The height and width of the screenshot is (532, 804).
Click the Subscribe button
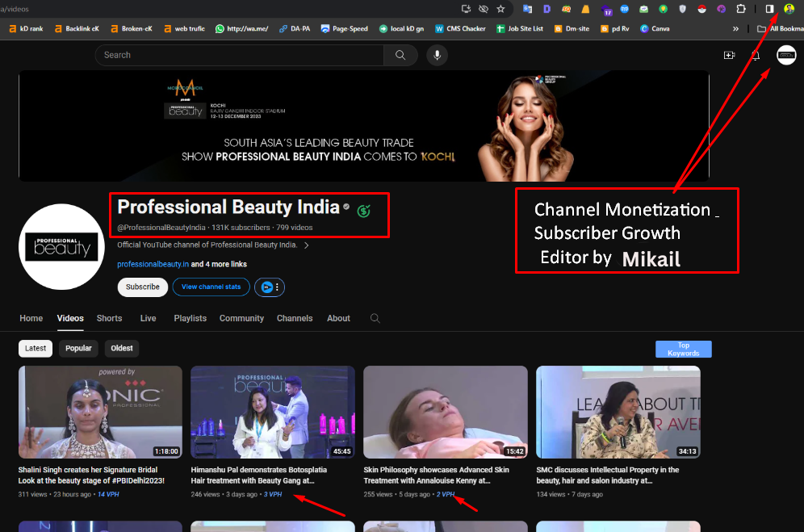click(x=142, y=287)
